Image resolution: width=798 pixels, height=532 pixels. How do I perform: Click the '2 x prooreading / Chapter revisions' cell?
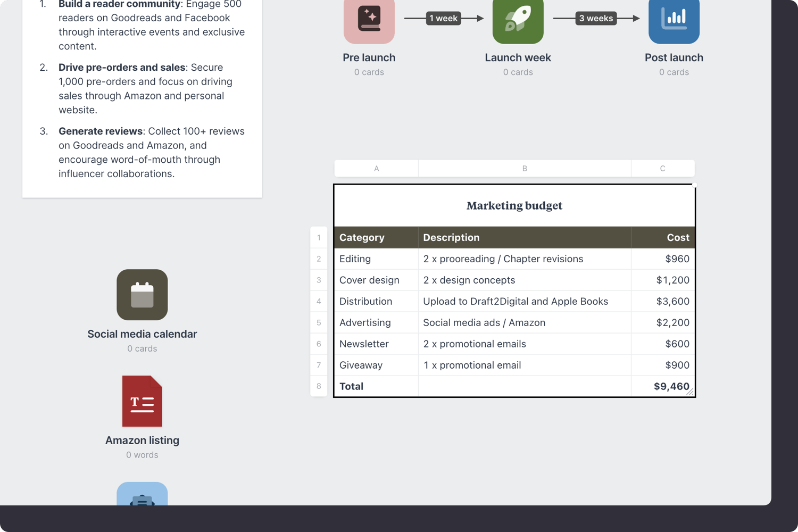tap(525, 259)
